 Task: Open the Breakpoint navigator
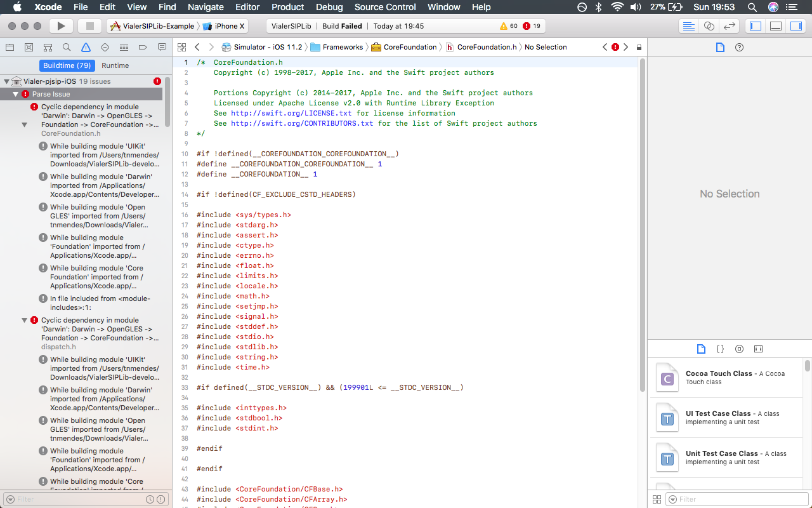coord(143,47)
